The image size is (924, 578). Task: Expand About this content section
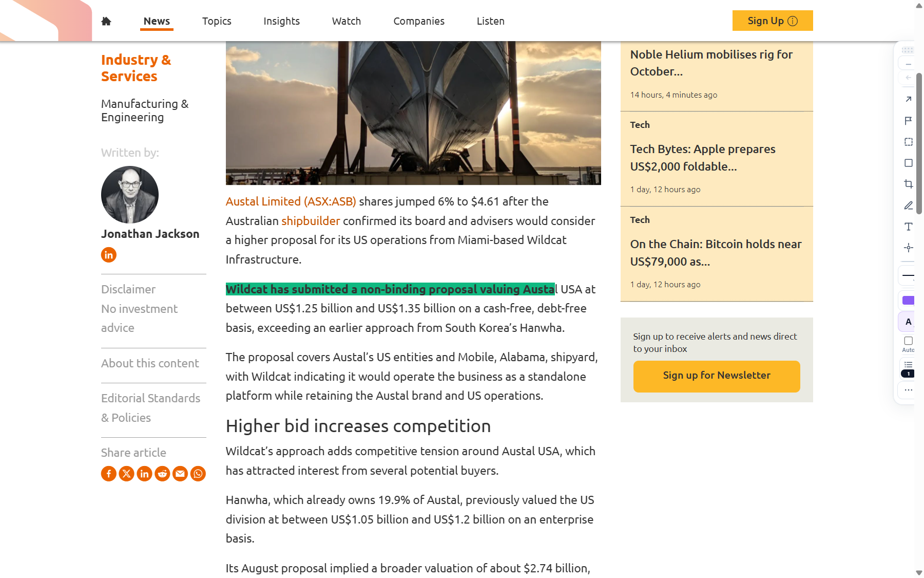(150, 363)
